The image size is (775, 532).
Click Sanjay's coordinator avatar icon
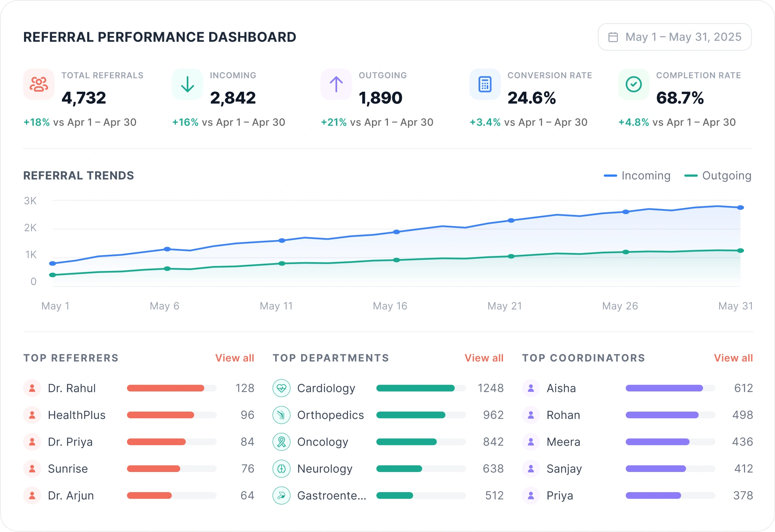pos(531,469)
